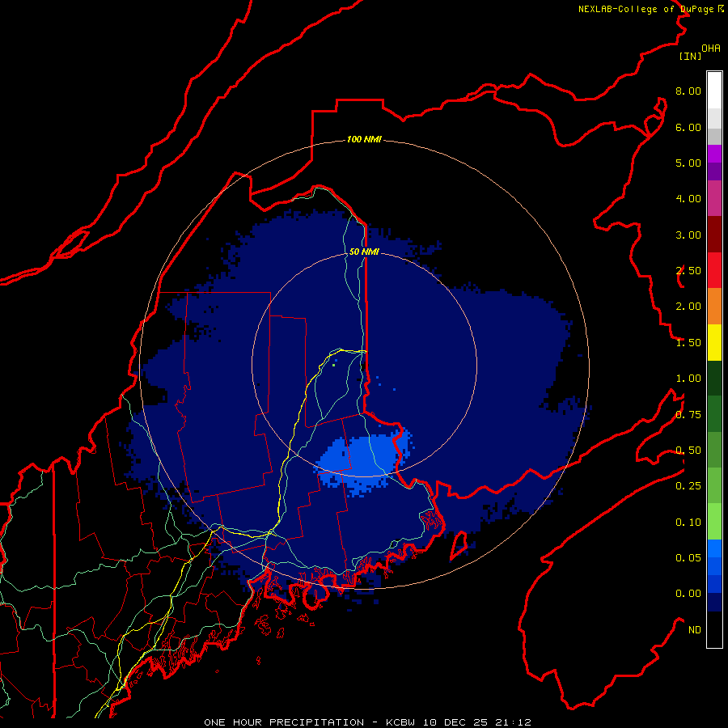The width and height of the screenshot is (728, 728).
Task: Click the light blue heavier precipitation patch
Action: (363, 461)
